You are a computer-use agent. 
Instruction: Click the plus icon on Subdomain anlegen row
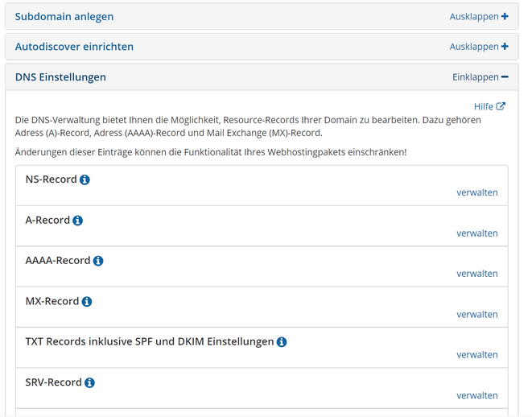pyautogui.click(x=505, y=16)
